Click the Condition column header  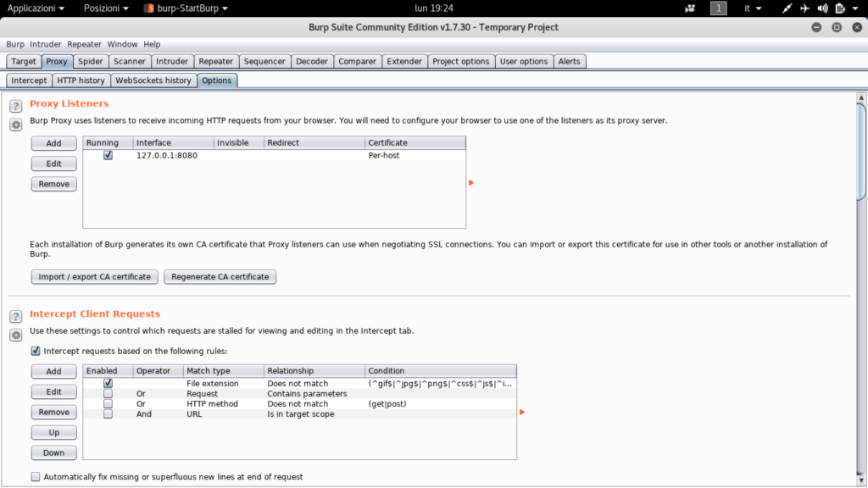pyautogui.click(x=441, y=371)
